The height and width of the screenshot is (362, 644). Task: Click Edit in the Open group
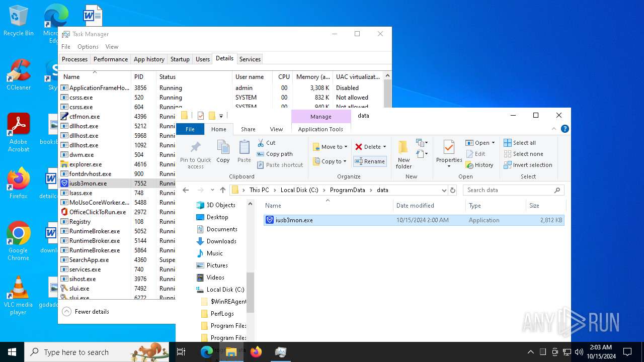475,154
